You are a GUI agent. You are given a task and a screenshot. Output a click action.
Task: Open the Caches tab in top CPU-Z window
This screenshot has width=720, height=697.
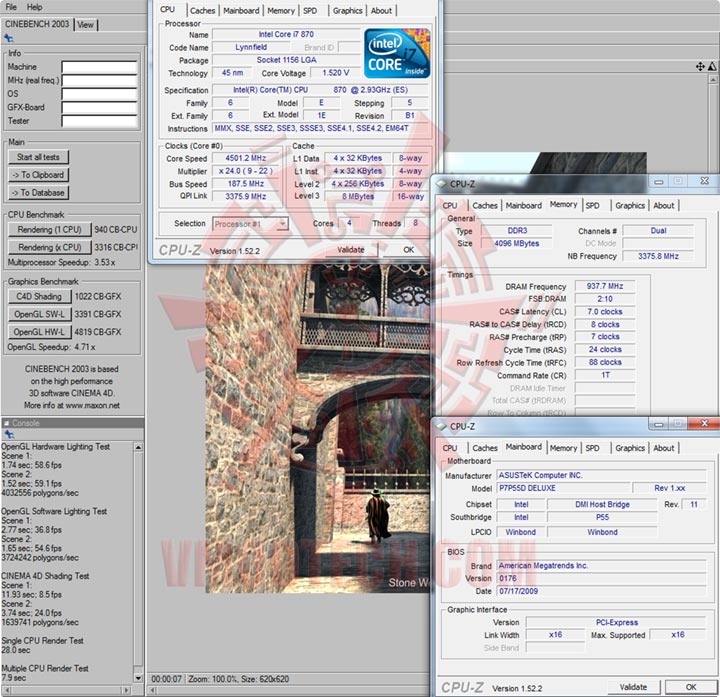coord(202,11)
